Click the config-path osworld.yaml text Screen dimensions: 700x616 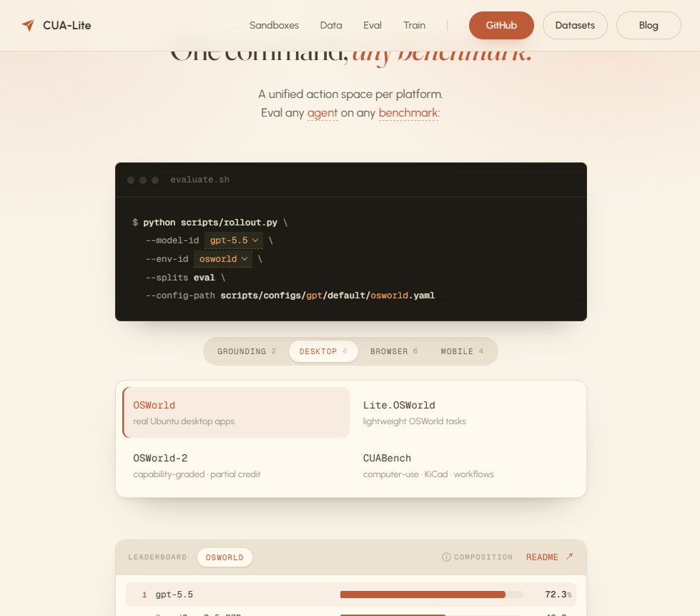[403, 295]
